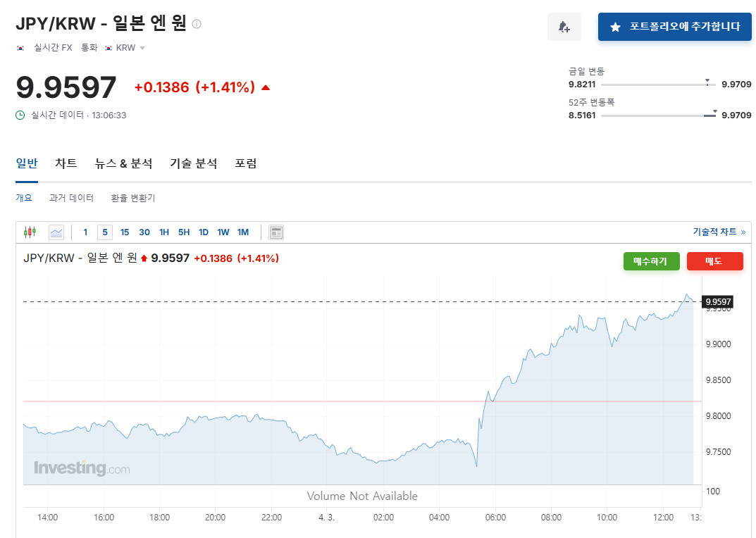
Task: Open the KRW currency dropdown
Action: pos(125,48)
